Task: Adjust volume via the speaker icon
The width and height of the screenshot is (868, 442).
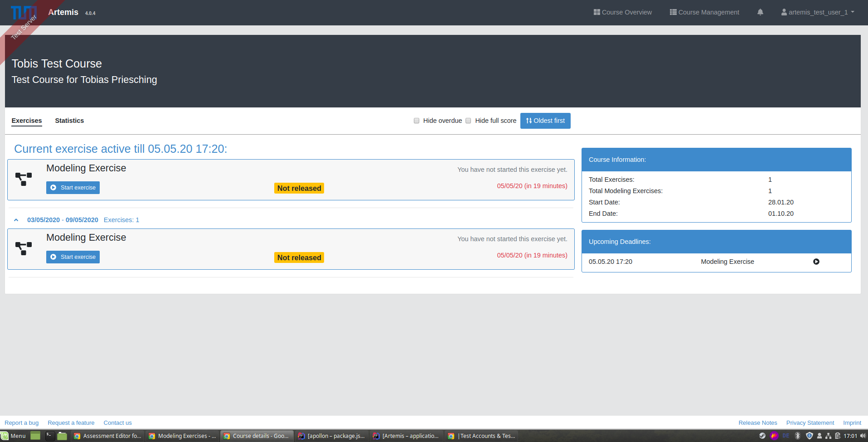Action: tap(863, 436)
